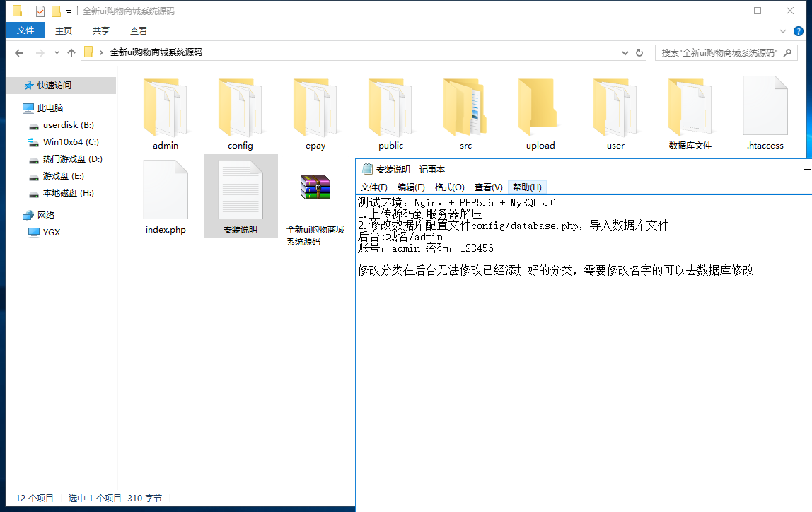Navigate back with the back arrow

click(x=19, y=52)
